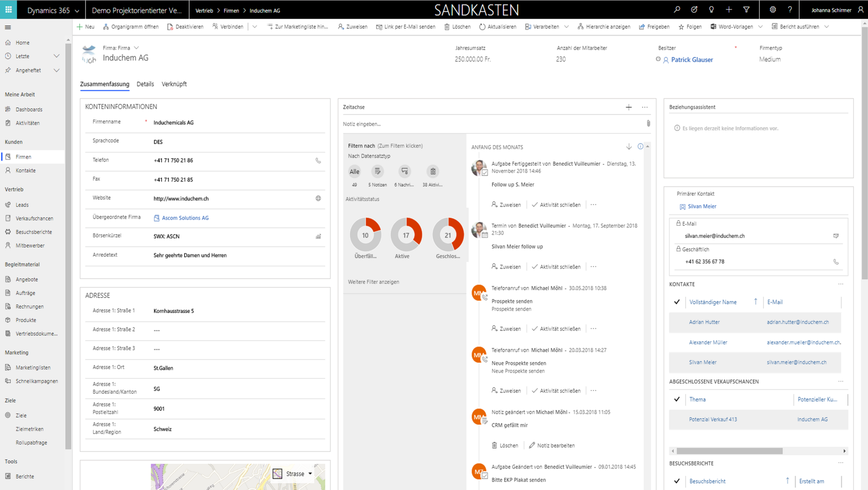
Task: Click the horizontal scrollbar under Verkaufschancen grid
Action: click(729, 451)
